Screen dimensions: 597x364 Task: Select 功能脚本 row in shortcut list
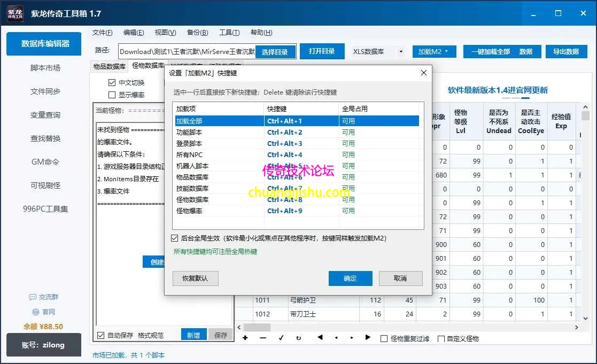click(297, 132)
